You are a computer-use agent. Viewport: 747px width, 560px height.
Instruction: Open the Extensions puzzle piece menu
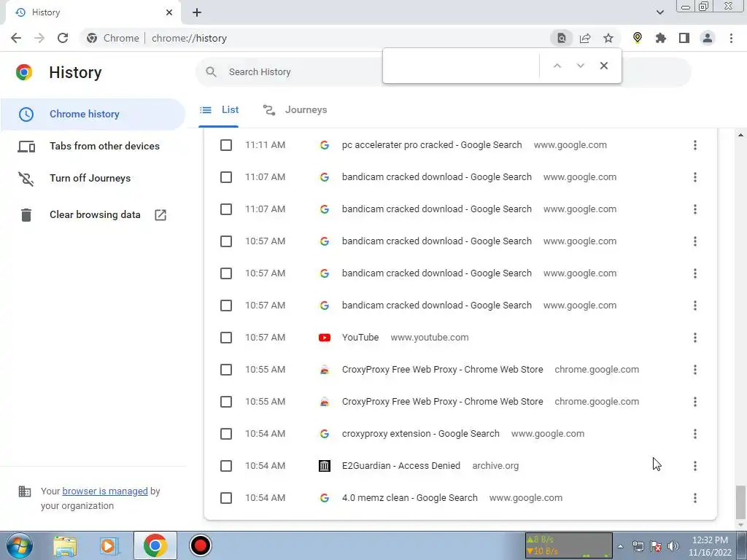click(661, 38)
